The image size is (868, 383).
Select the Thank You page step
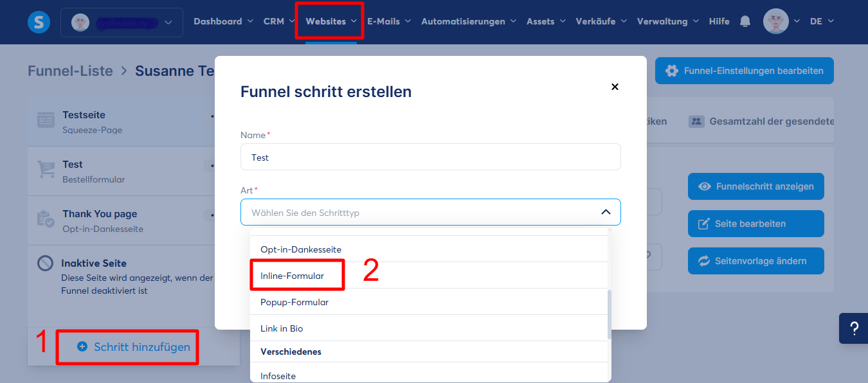click(121, 220)
